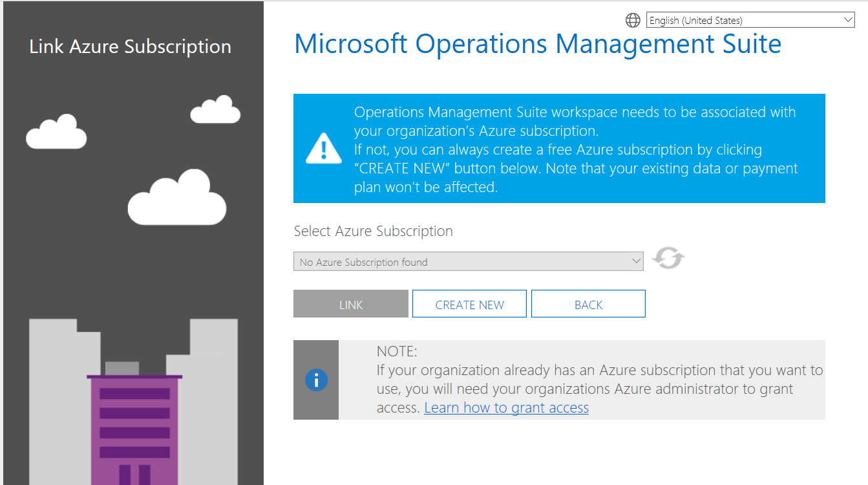Click the subscription dropdown's chevron arrow
Screen dimensions: 868x485
click(635, 262)
